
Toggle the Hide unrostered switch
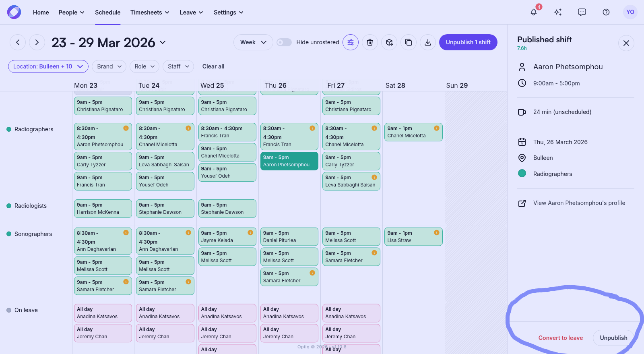click(284, 42)
